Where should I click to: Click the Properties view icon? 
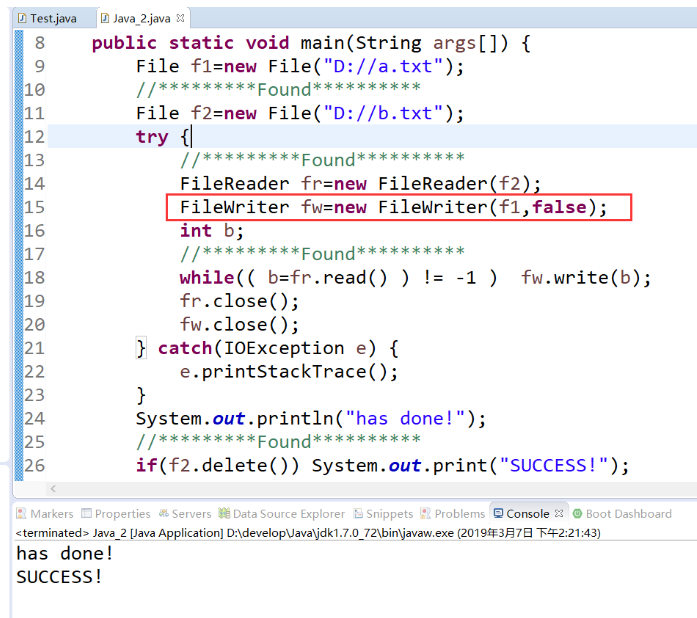[87, 513]
